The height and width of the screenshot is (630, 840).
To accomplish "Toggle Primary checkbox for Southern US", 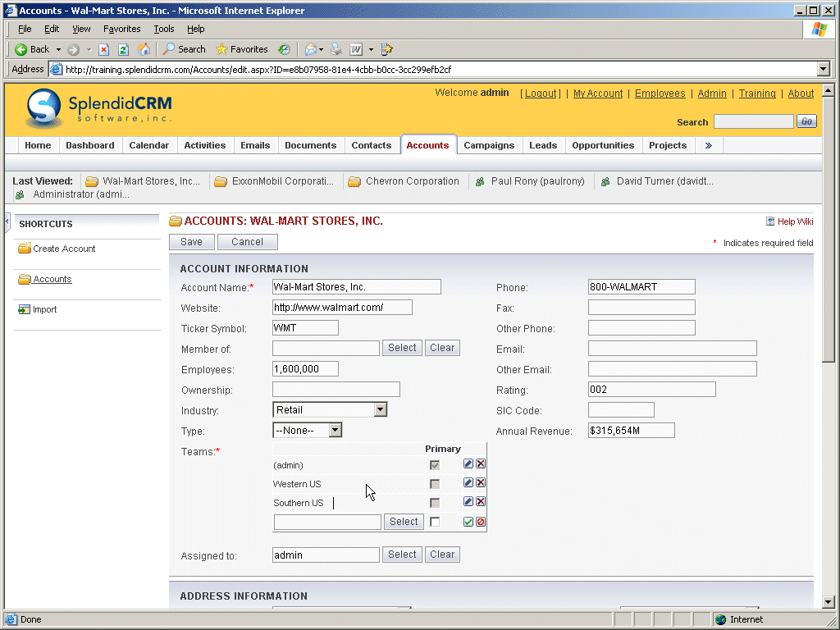I will pos(435,503).
